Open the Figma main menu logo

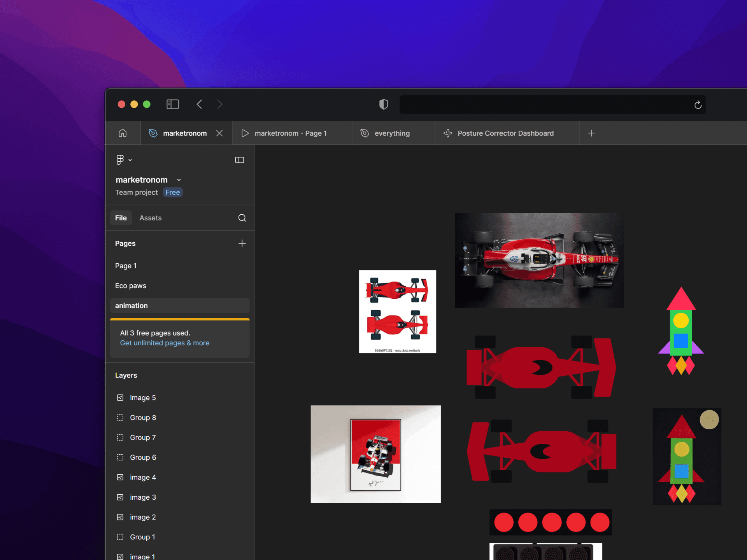120,160
